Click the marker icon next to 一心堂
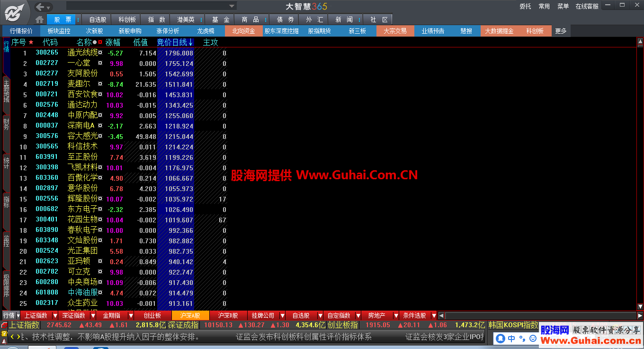The image size is (644, 349). pyautogui.click(x=100, y=63)
